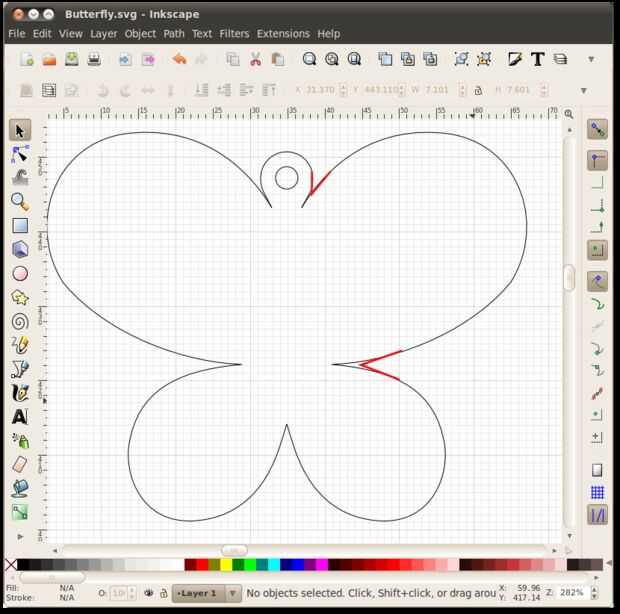
Task: Open the File menu
Action: point(17,34)
